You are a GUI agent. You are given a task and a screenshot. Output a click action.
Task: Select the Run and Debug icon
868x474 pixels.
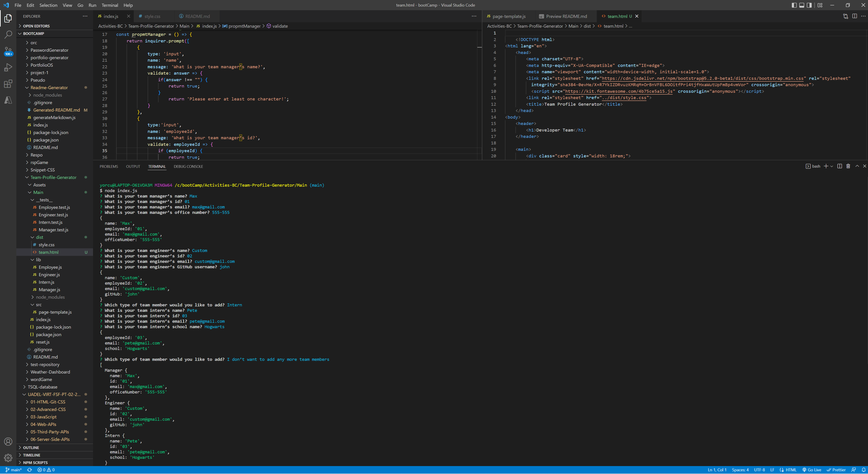click(x=8, y=67)
